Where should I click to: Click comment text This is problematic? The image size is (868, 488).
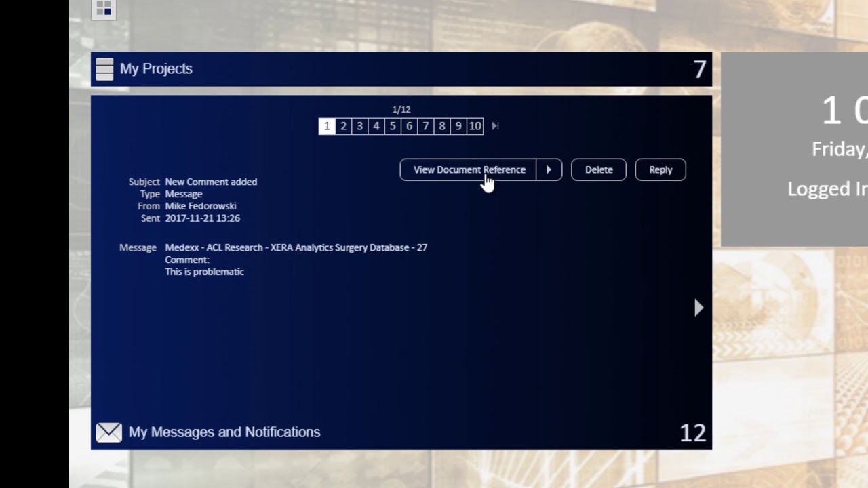(204, 272)
